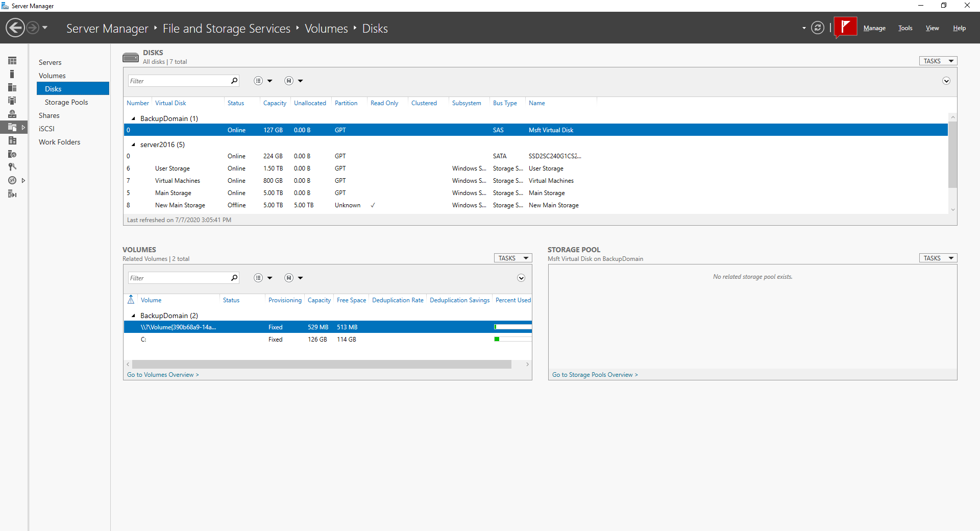Image resolution: width=980 pixels, height=531 pixels.
Task: Click the Volumes filter text box
Action: (x=179, y=278)
